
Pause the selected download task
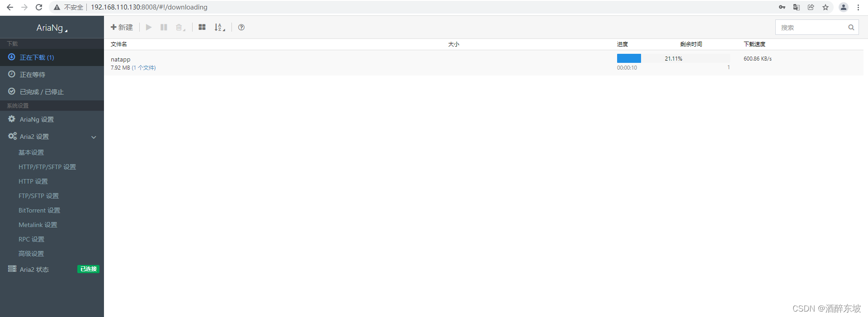coord(164,27)
